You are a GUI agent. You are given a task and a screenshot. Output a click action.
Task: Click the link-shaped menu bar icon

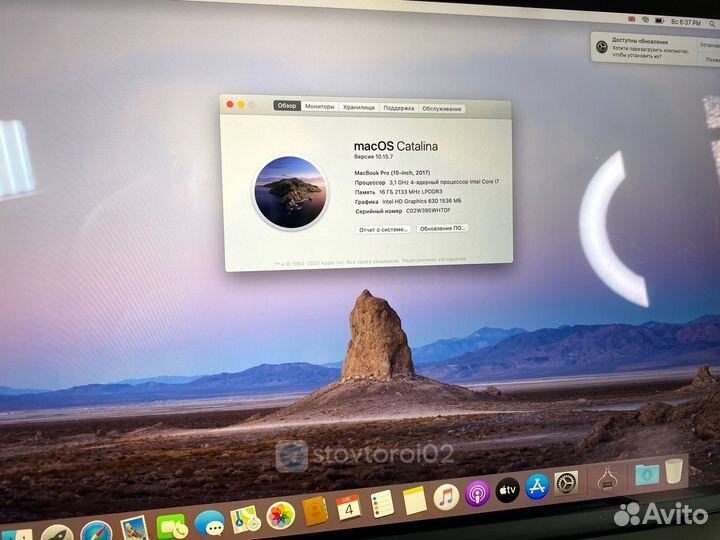tap(645, 20)
